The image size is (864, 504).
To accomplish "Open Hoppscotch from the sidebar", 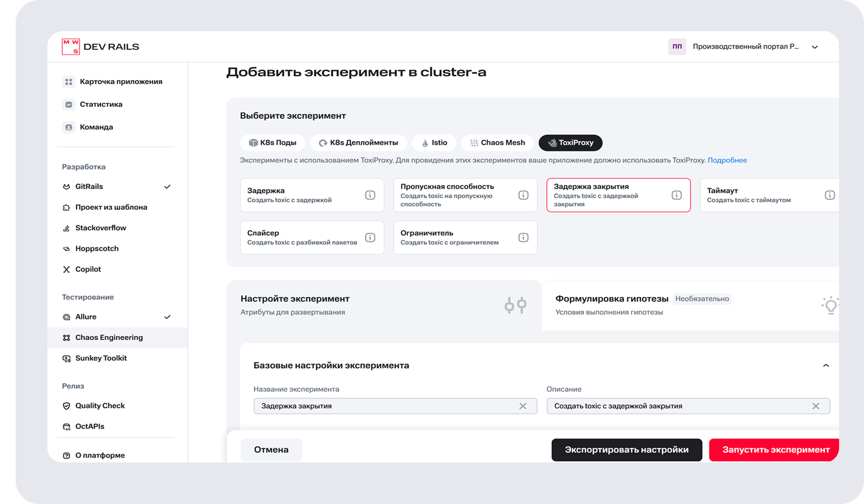I will click(97, 248).
